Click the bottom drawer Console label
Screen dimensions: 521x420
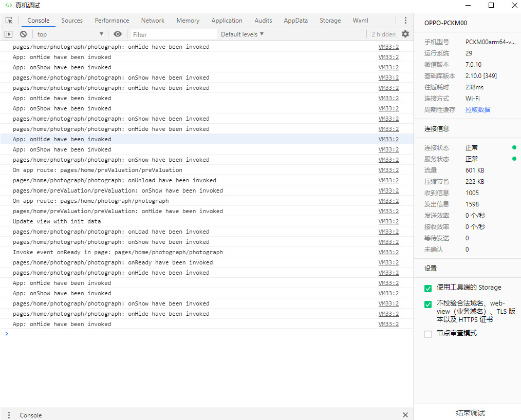point(30,415)
